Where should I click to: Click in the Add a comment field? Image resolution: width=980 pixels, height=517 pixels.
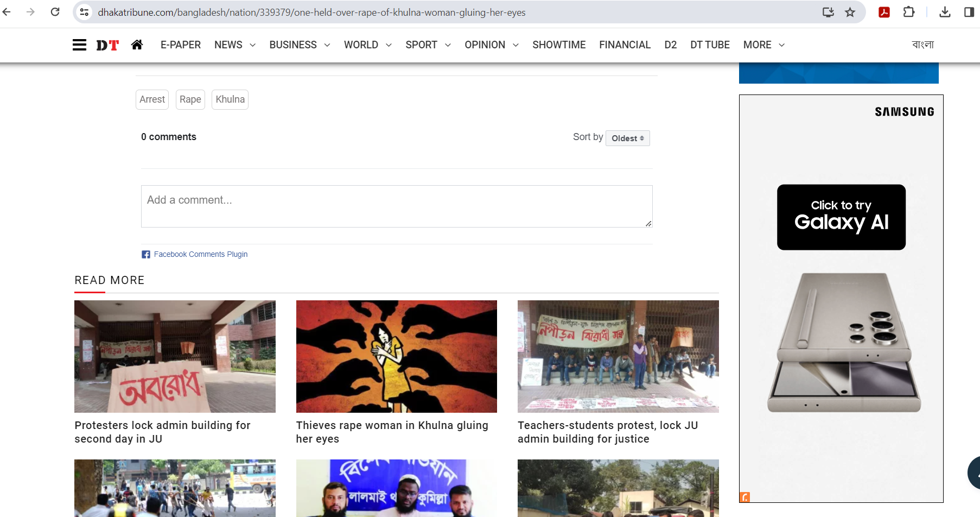396,206
